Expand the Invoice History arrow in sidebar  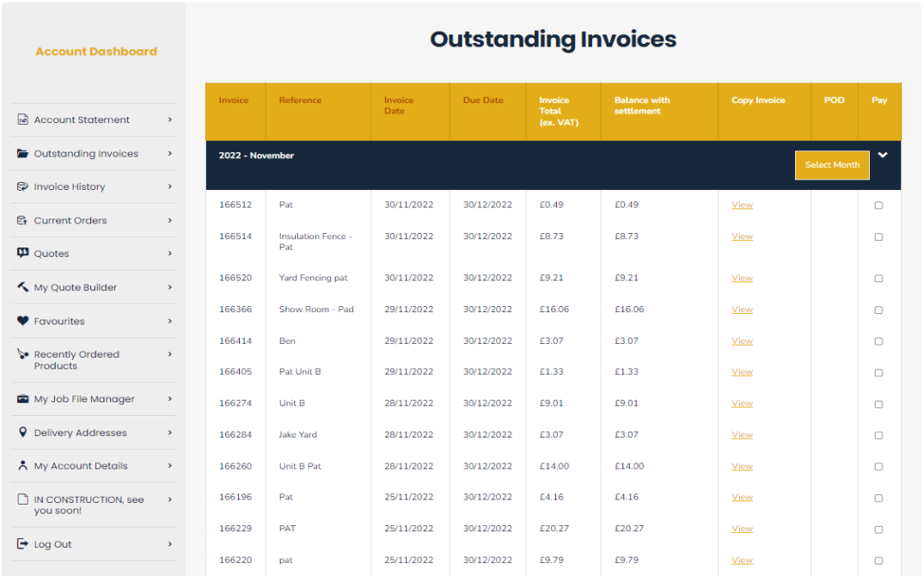pyautogui.click(x=170, y=187)
